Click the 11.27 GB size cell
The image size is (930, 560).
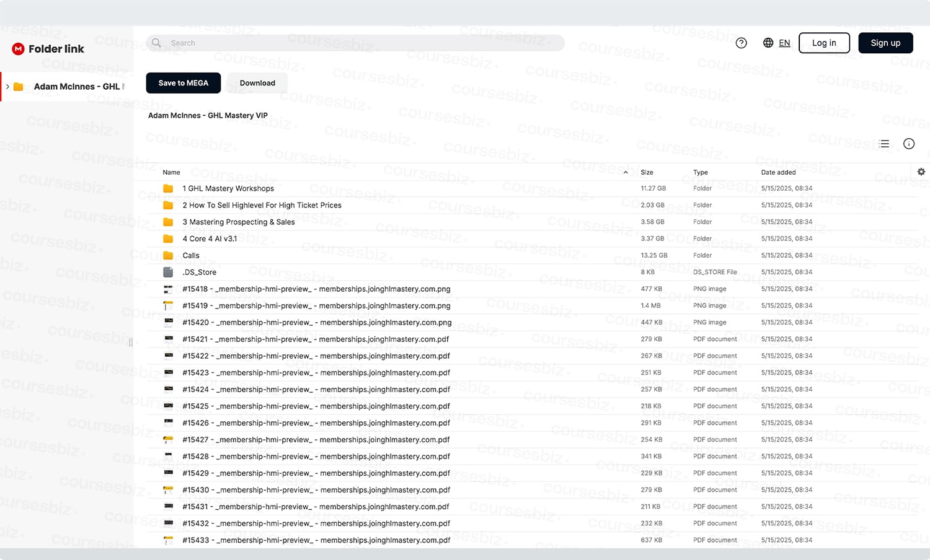click(653, 188)
